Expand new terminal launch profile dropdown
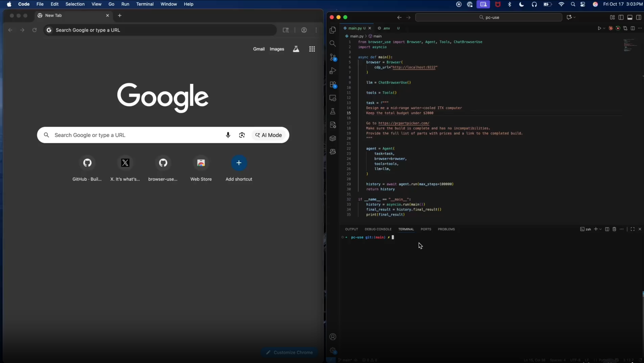The image size is (644, 363). tap(600, 229)
